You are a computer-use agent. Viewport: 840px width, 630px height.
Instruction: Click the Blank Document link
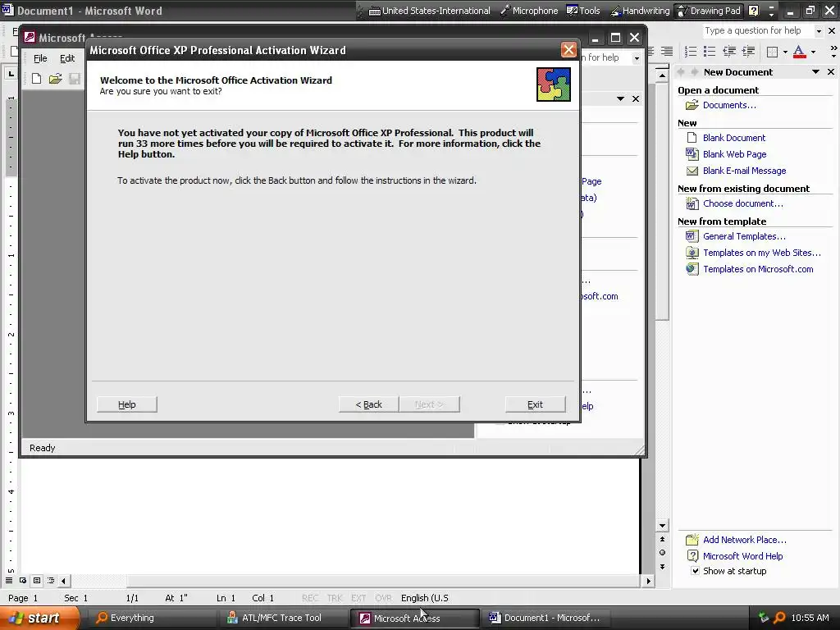coord(734,138)
